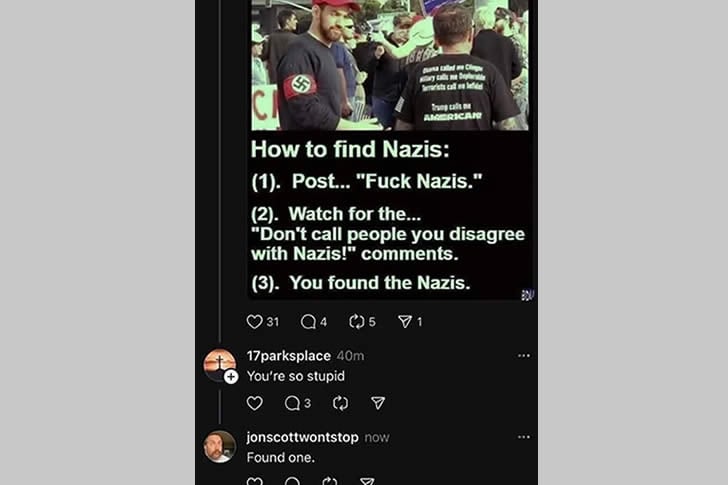Open the 17parksplace profile link
This screenshot has width=728, height=485.
point(288,356)
